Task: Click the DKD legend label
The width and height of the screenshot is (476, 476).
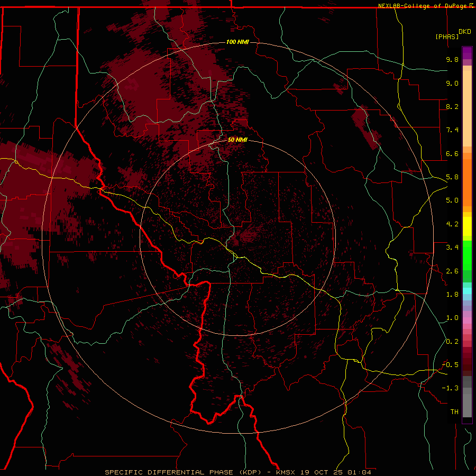Action: [x=465, y=32]
